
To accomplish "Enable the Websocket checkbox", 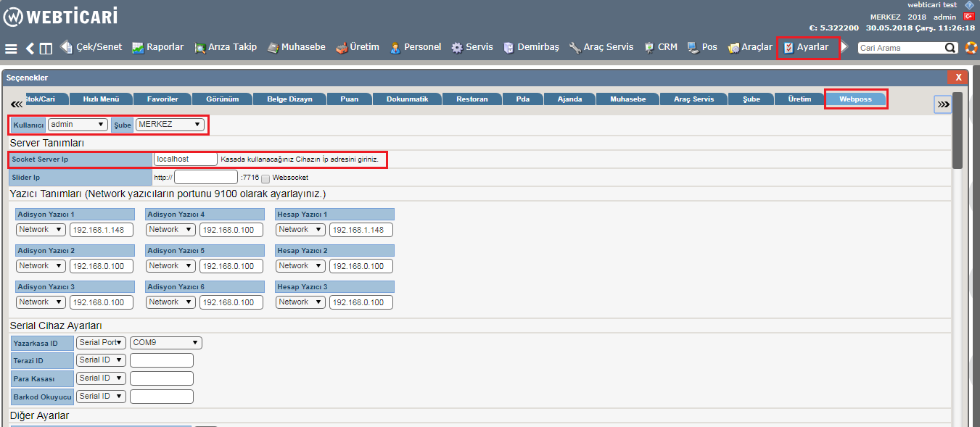I will click(x=265, y=178).
